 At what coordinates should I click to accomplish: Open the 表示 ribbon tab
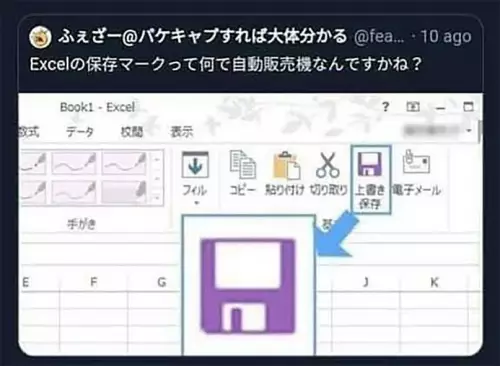182,132
